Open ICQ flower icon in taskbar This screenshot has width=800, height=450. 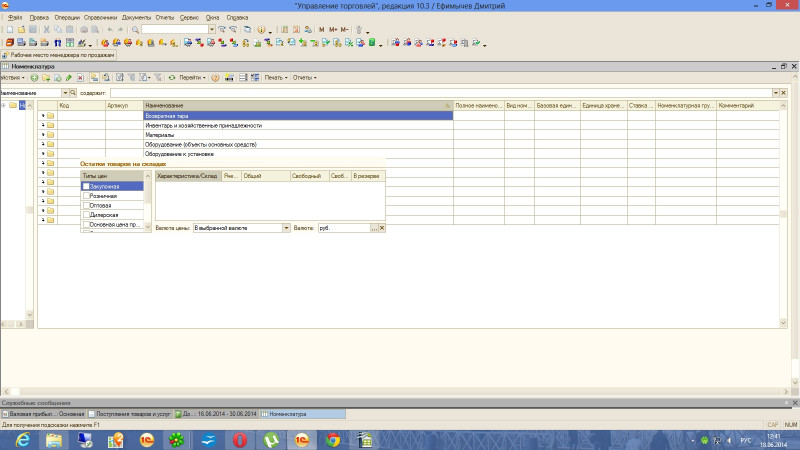coord(177,440)
